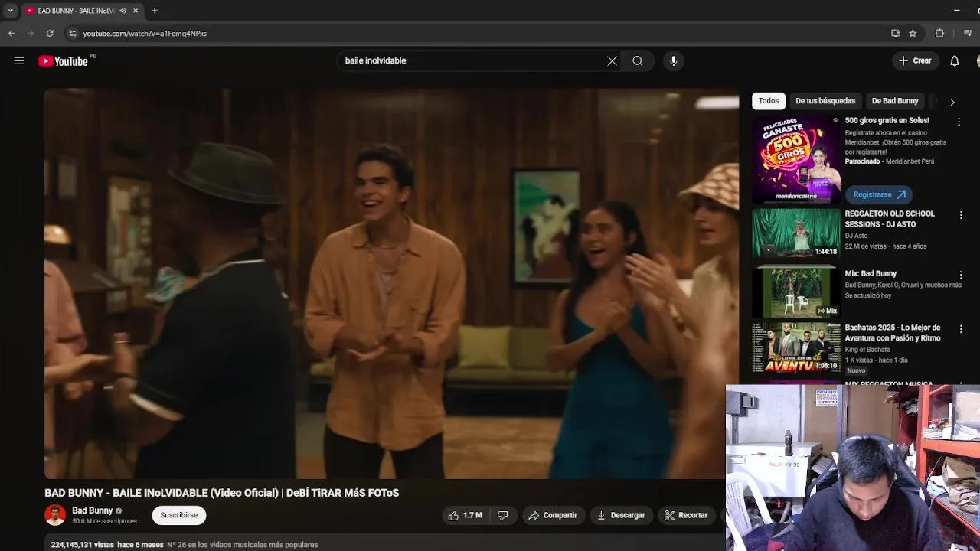Open Bachatas 2025 Lo Mejor title
This screenshot has height=551, width=980.
pyautogui.click(x=893, y=333)
